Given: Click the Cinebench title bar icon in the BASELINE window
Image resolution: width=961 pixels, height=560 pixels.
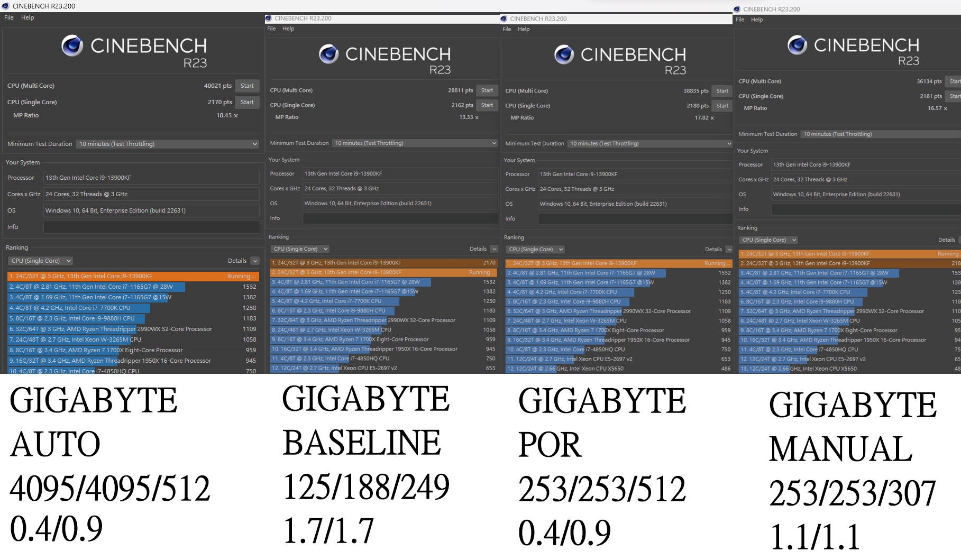Looking at the screenshot, I should tap(269, 19).
